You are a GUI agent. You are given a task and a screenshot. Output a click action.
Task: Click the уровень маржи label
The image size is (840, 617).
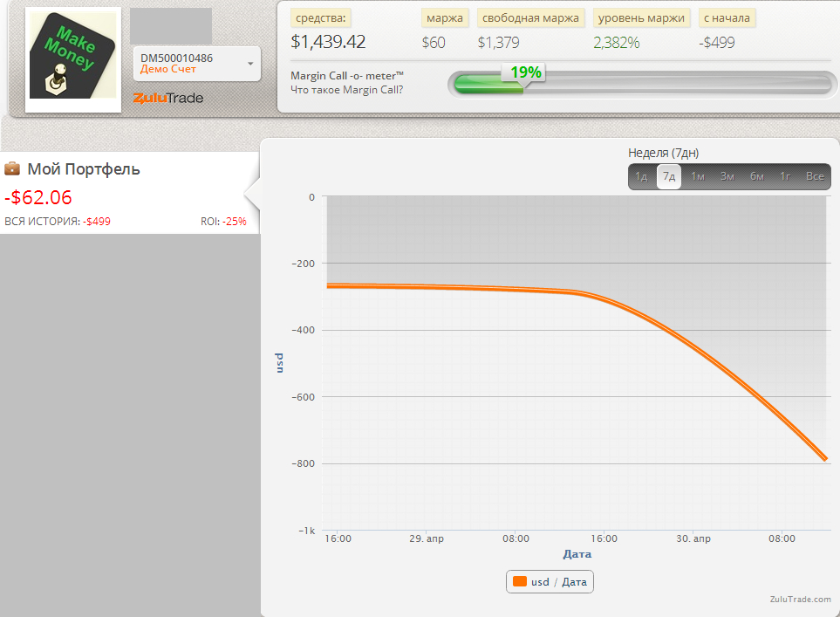coord(641,18)
